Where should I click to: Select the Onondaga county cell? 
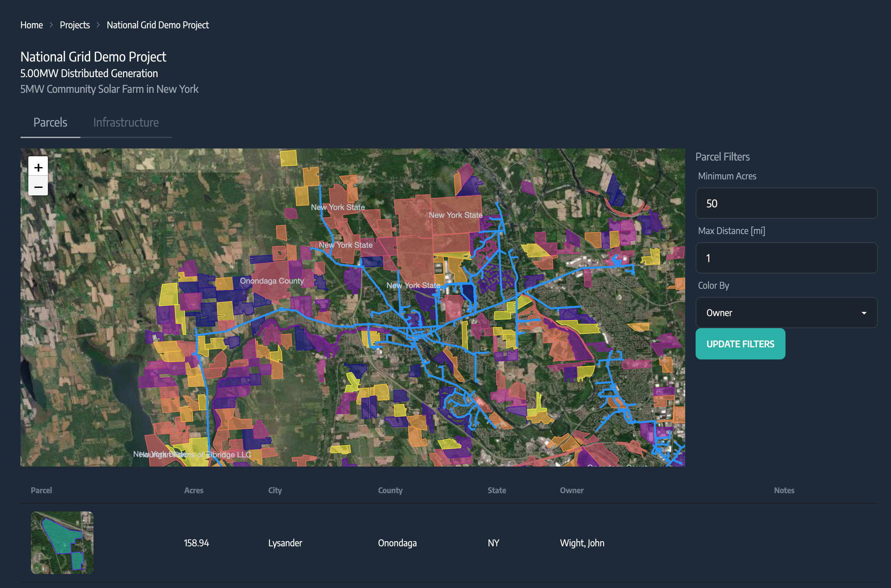397,543
